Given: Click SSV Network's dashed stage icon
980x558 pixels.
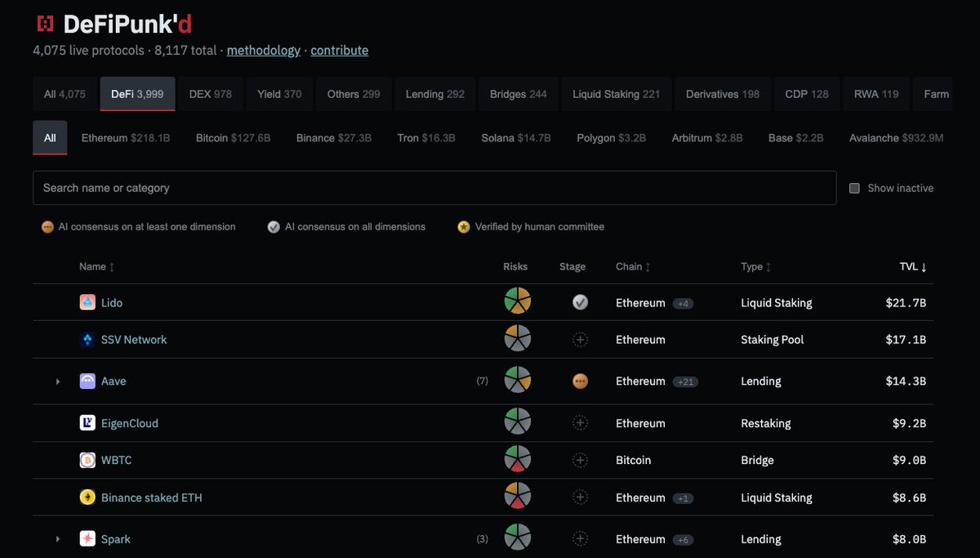Looking at the screenshot, I should coord(580,340).
